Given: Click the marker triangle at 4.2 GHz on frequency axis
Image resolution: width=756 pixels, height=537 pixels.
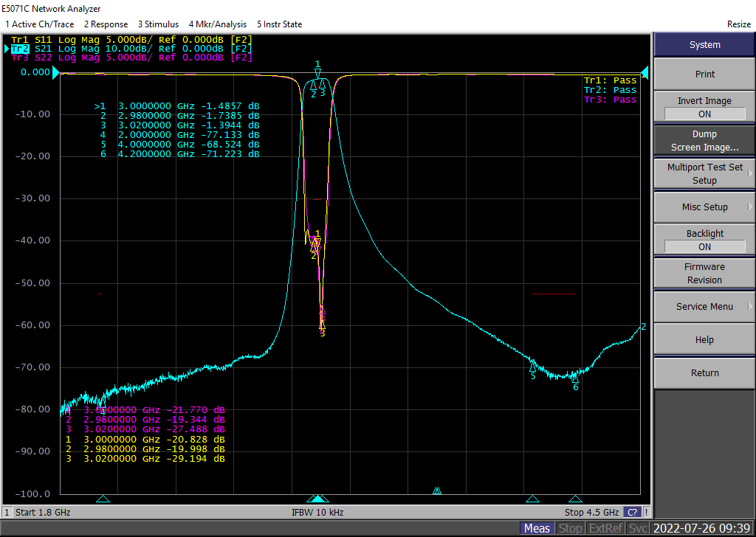Looking at the screenshot, I should [575, 499].
